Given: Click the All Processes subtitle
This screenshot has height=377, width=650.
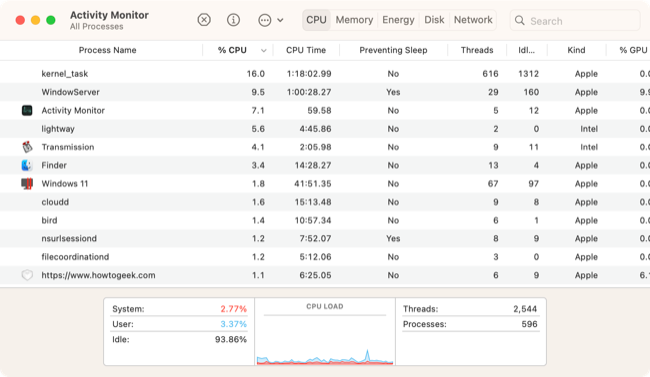Looking at the screenshot, I should point(97,27).
